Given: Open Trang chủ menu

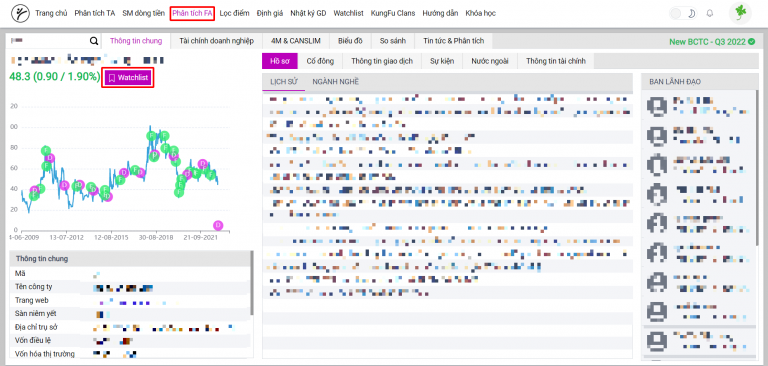Looking at the screenshot, I should [x=51, y=13].
